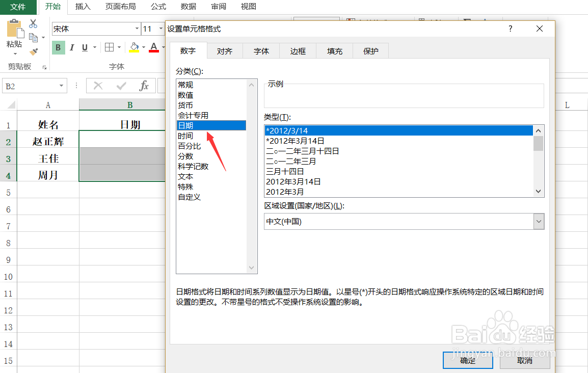Switch to the 公式 ribbon tab
The image size is (588, 373).
click(x=158, y=7)
